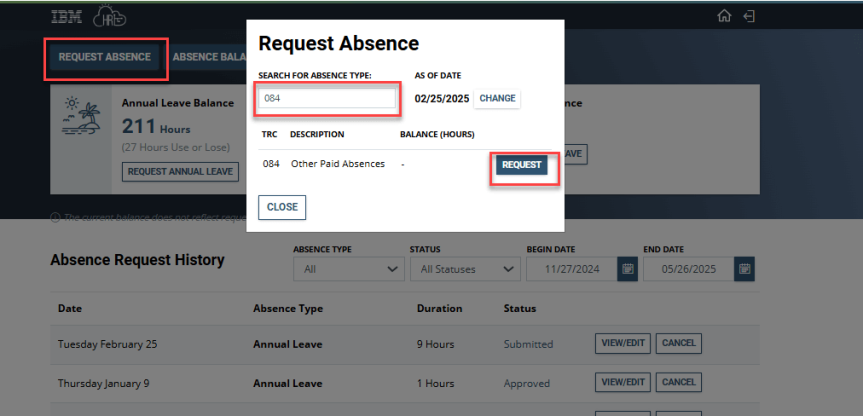This screenshot has width=863, height=416.
Task: Click the absence type search field
Action: tap(328, 98)
